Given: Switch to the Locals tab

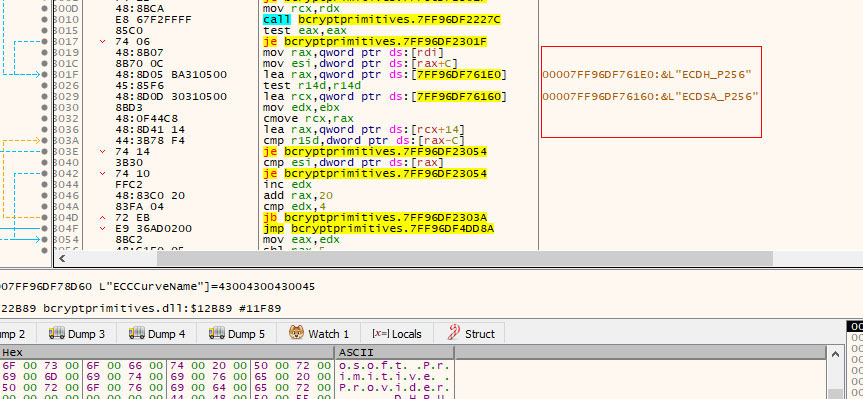Looking at the screenshot, I should 397,334.
